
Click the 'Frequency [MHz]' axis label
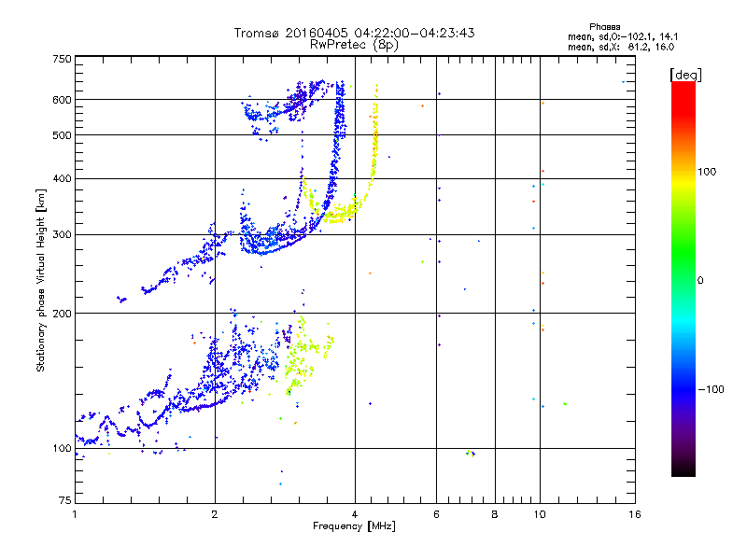coord(354,526)
